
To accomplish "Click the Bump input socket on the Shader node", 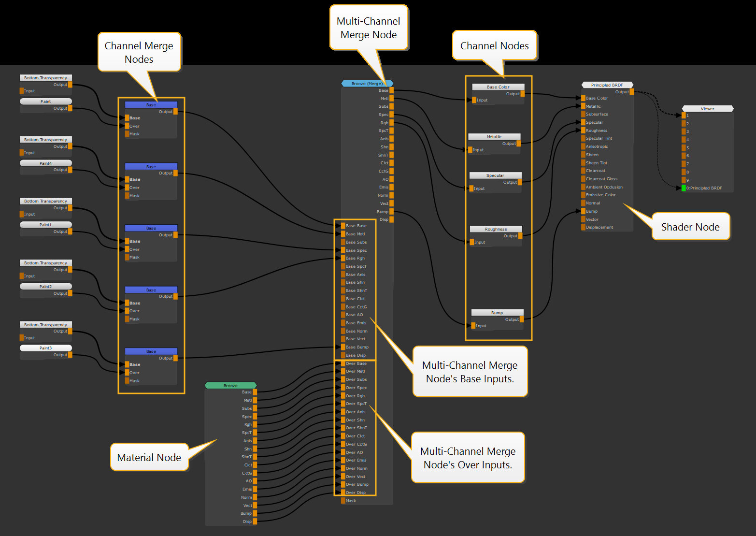I will pos(584,211).
